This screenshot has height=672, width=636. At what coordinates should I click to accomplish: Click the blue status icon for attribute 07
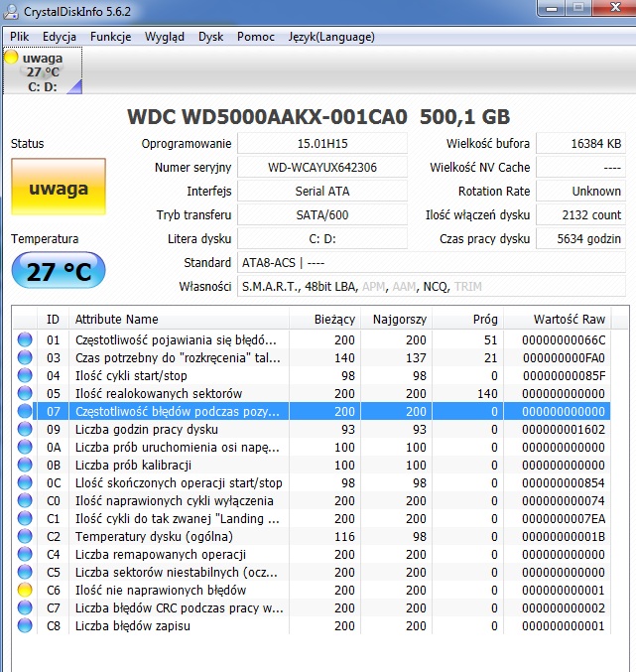(25, 411)
